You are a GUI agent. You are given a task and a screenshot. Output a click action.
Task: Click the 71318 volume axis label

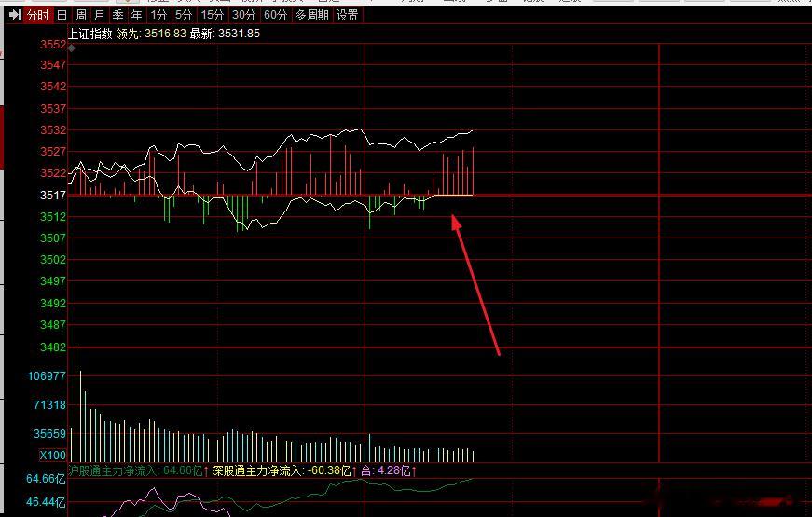(x=49, y=404)
